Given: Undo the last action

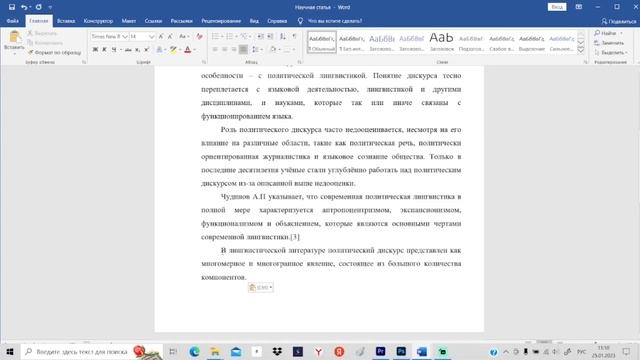Looking at the screenshot, I should pos(24,7).
